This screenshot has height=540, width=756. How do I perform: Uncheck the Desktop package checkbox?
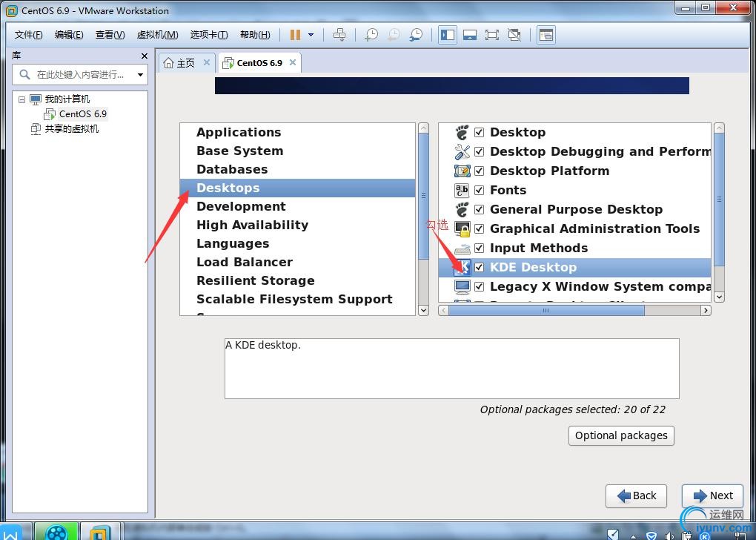click(480, 132)
